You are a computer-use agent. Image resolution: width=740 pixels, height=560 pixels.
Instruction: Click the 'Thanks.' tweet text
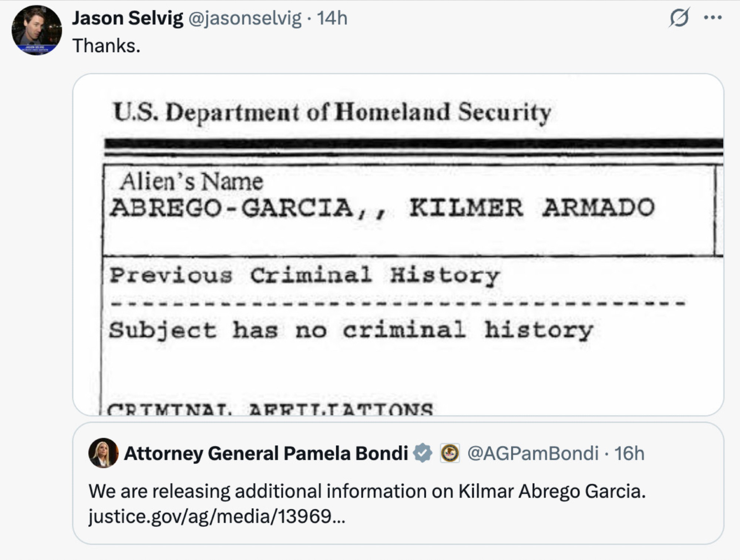pos(107,46)
